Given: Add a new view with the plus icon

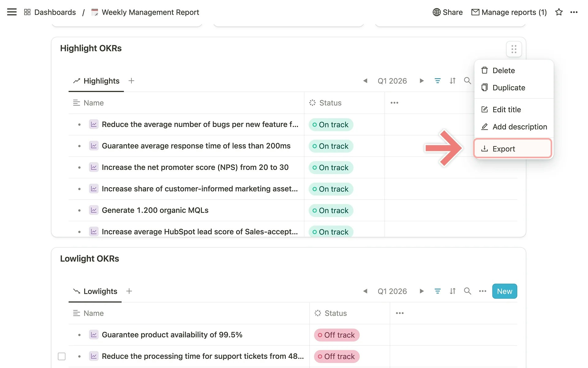Looking at the screenshot, I should (131, 81).
